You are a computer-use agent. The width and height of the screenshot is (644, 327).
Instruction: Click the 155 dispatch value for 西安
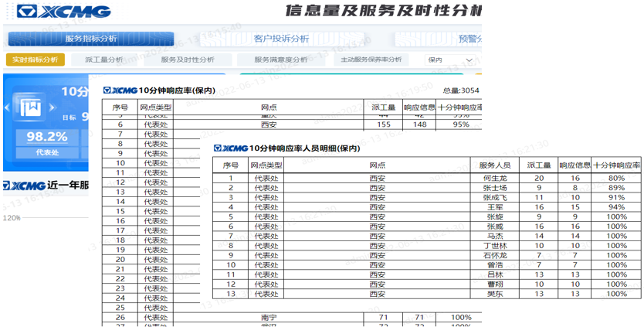(x=383, y=124)
